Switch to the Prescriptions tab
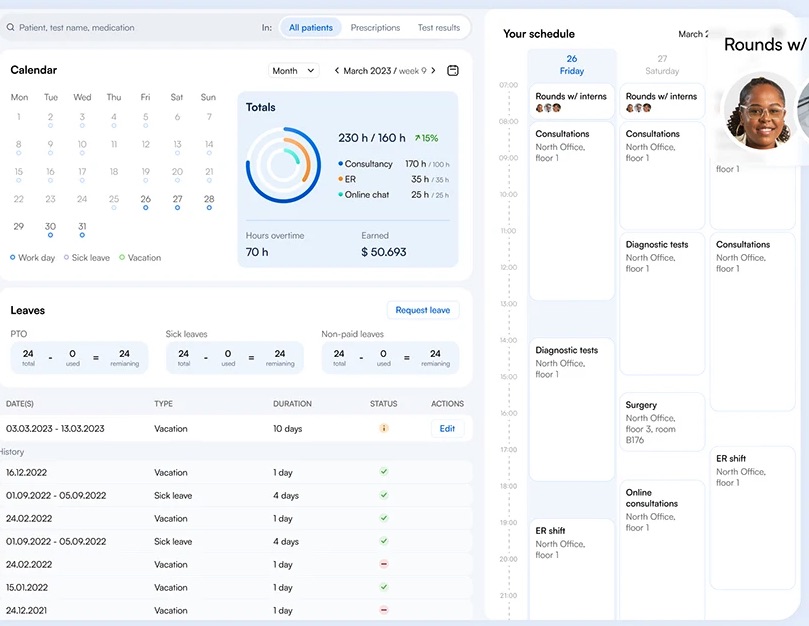This screenshot has height=626, width=809. point(375,27)
